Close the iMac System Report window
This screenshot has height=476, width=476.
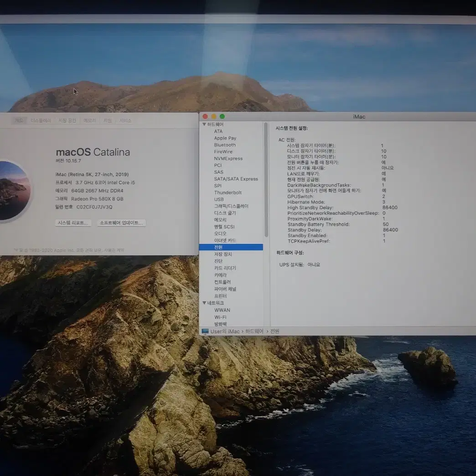(x=205, y=117)
